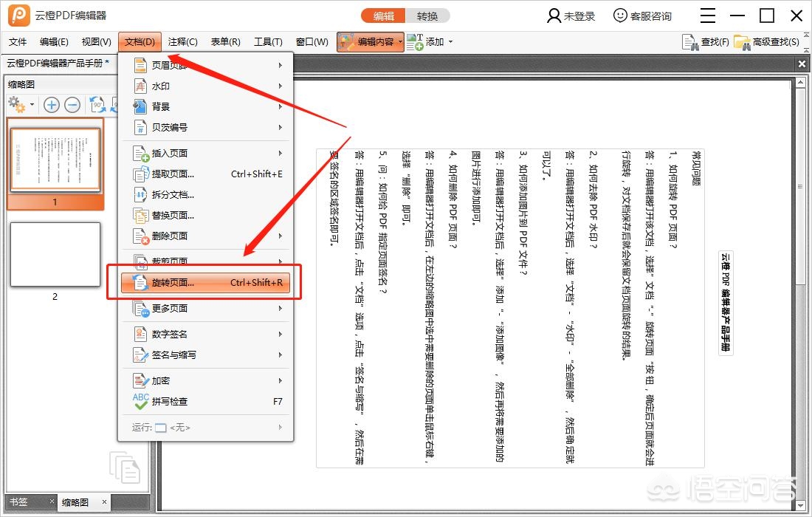Viewport: 812px width, 517px height.
Task: Expand the 页眉页脚 submenu arrow
Action: tap(281, 64)
